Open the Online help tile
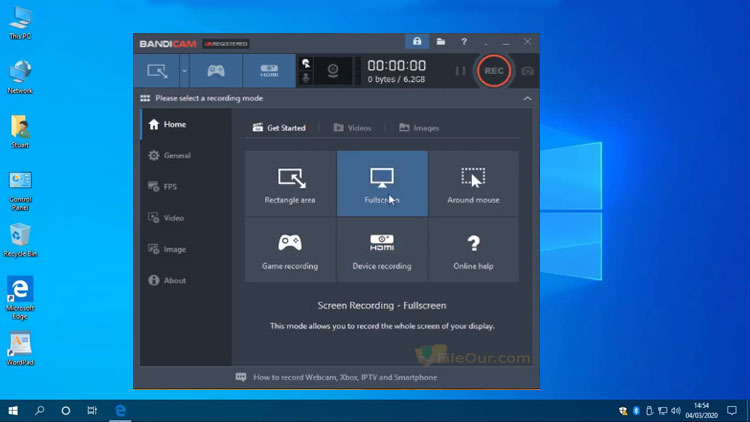The width and height of the screenshot is (750, 422). [474, 250]
